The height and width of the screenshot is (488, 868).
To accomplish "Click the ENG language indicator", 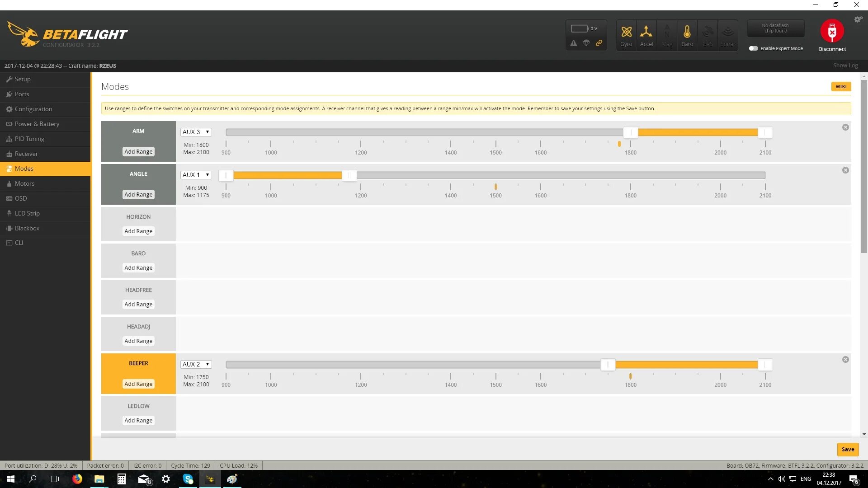I will coord(806,479).
